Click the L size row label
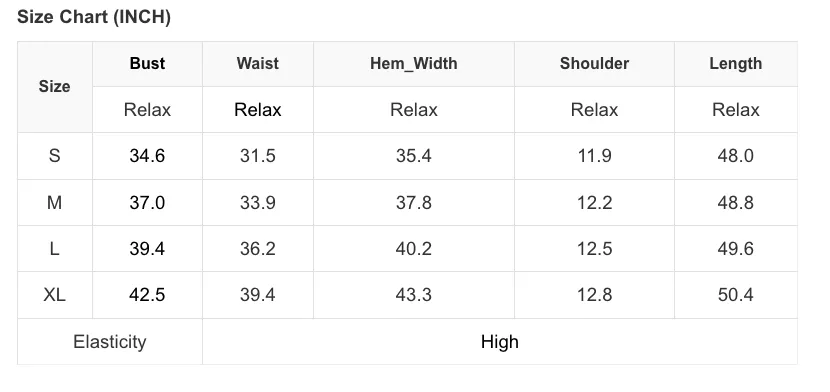830x392 pixels. 55,249
